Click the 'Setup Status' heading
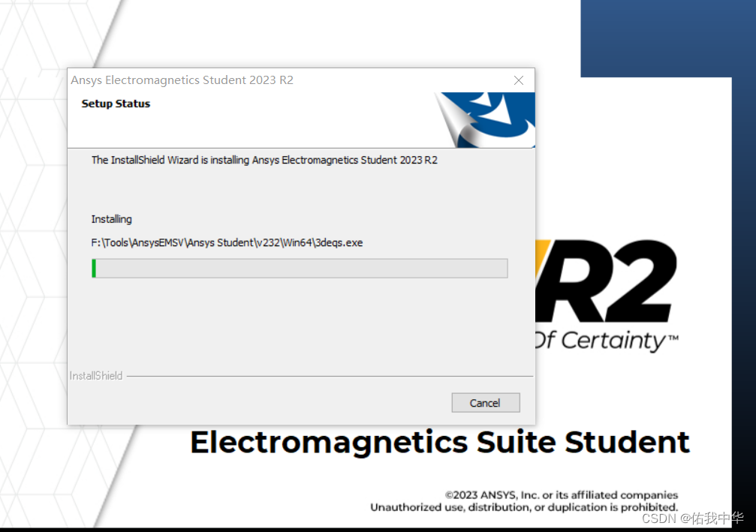 116,104
